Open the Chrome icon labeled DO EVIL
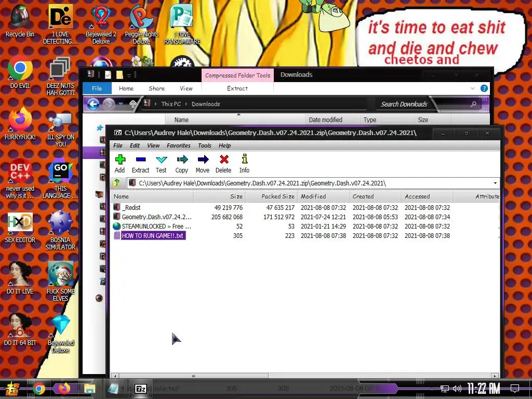This screenshot has height=399, width=532. tap(20, 72)
